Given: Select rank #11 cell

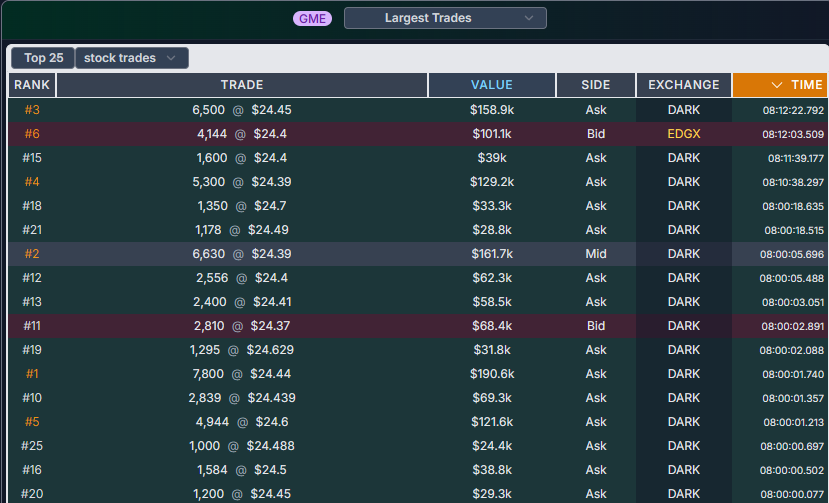Looking at the screenshot, I should [x=32, y=326].
